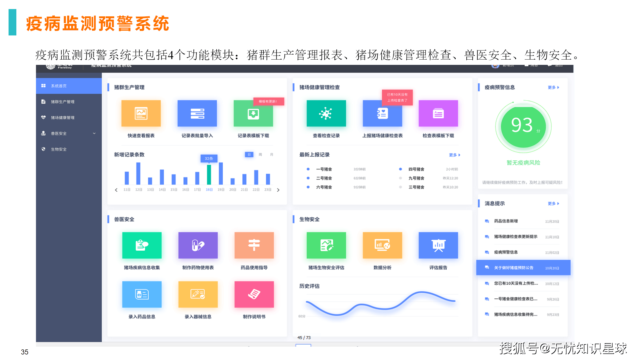Open the 录入器械信息 icon
Screen dimensions: 644x362
click(x=198, y=294)
